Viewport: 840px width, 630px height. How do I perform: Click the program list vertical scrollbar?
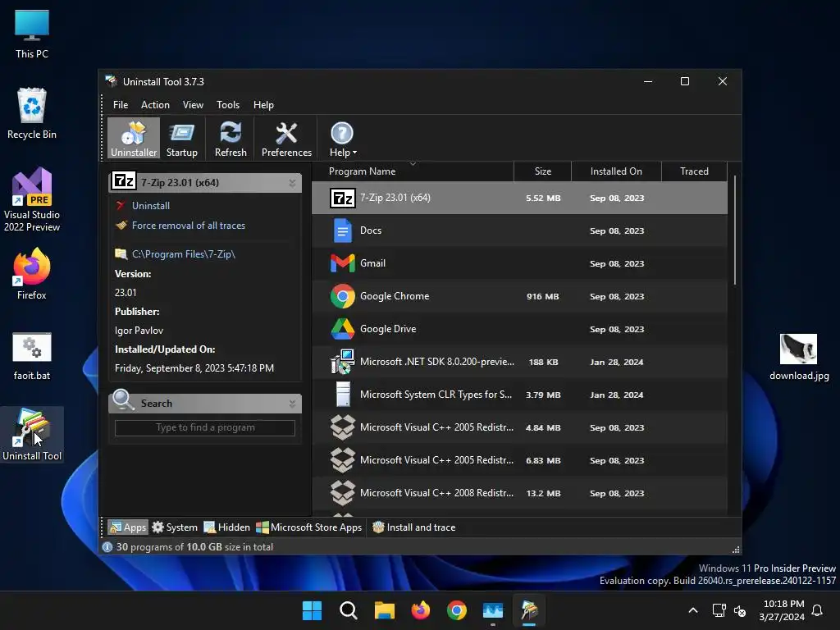pos(734,231)
